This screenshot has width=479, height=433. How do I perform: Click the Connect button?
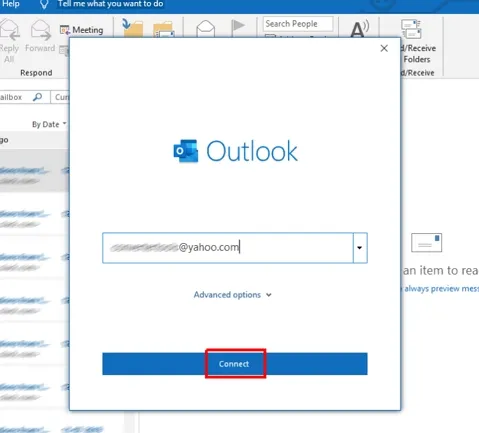click(235, 364)
